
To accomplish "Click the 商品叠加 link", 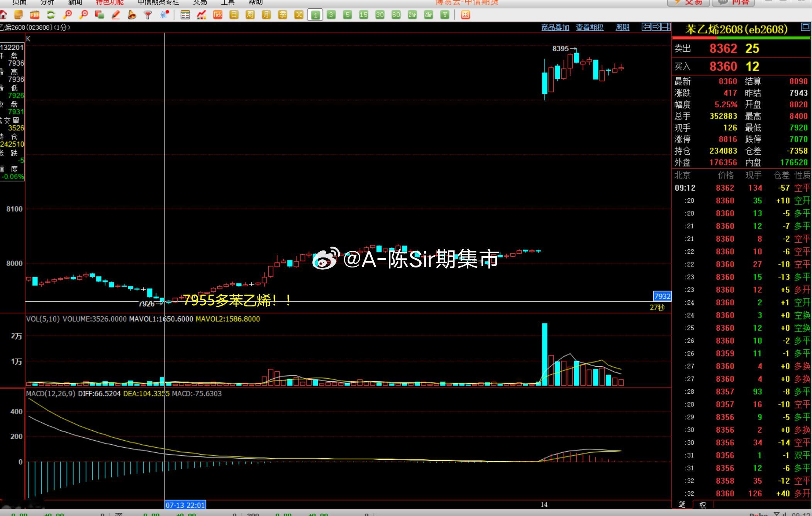I will tap(555, 27).
